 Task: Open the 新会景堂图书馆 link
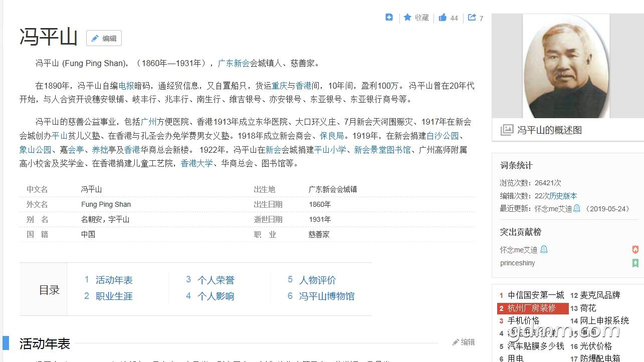click(382, 150)
